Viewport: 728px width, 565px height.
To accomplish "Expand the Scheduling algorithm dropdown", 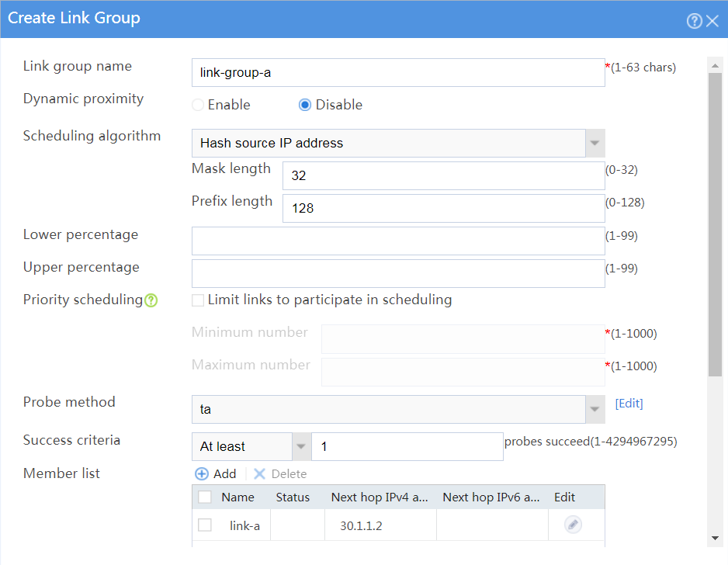I will [x=595, y=143].
